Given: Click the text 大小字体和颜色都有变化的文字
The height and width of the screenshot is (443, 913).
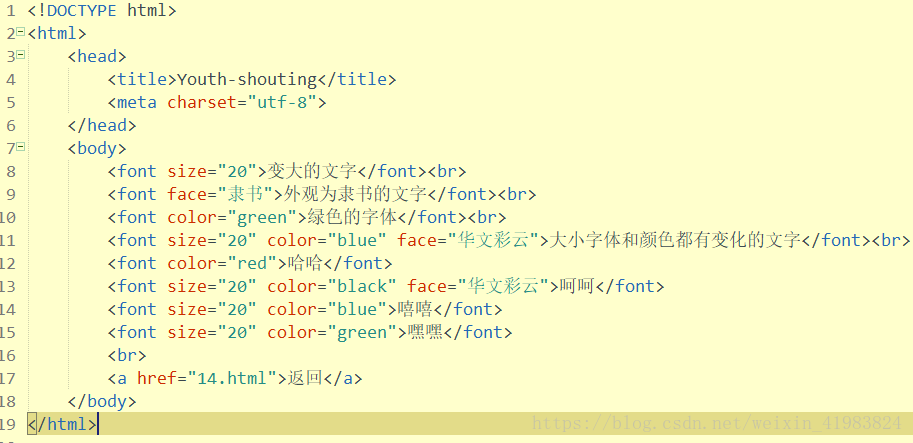Looking at the screenshot, I should coord(675,240).
